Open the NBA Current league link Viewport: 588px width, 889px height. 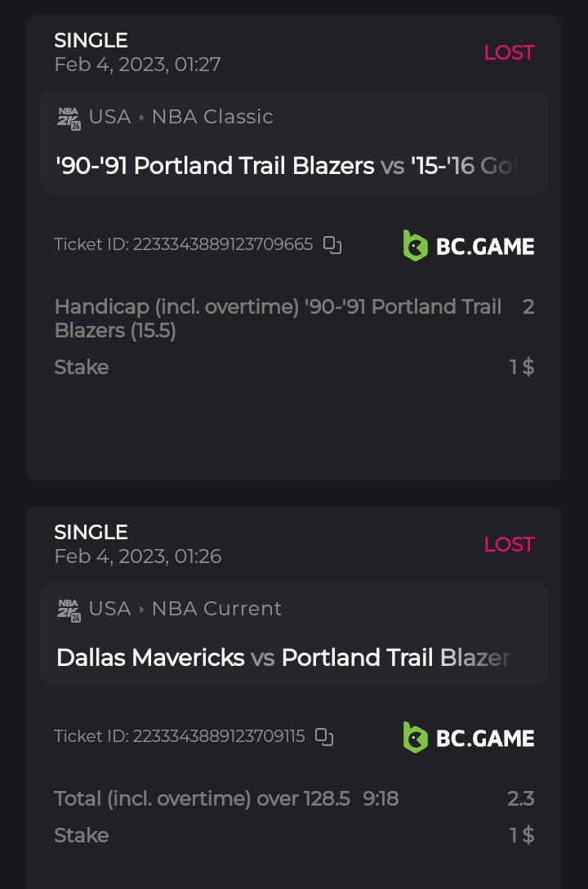coord(216,609)
